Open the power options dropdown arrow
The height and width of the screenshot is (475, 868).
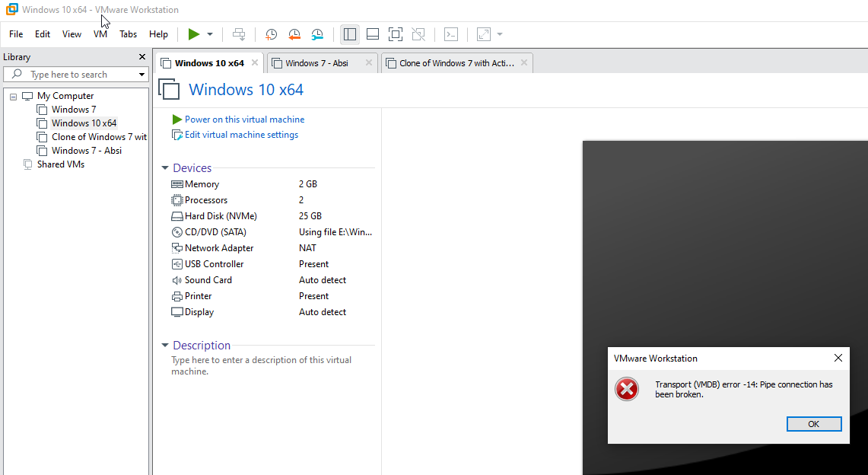pyautogui.click(x=210, y=34)
